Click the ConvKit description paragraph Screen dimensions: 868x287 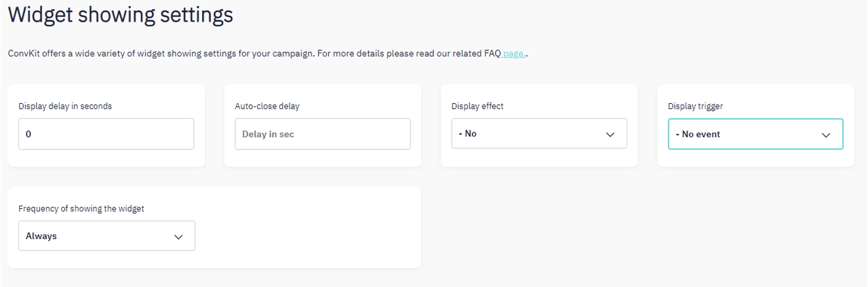pyautogui.click(x=268, y=54)
